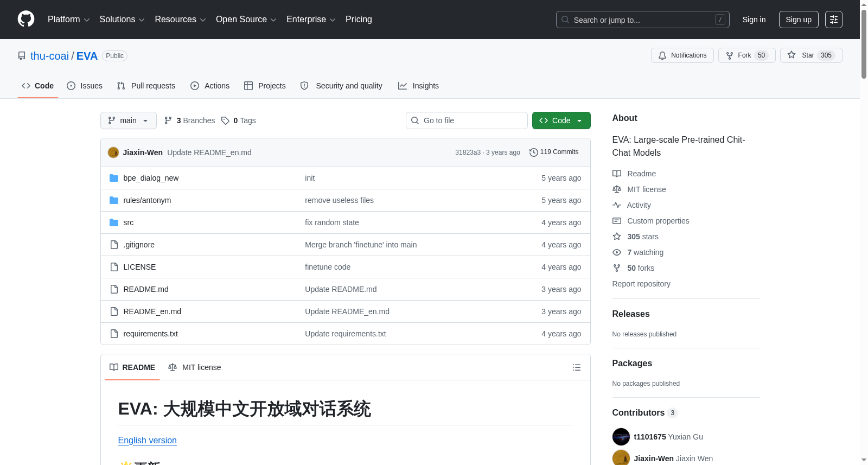Expand the Open Source menu
This screenshot has width=868, height=465.
pyautogui.click(x=246, y=20)
